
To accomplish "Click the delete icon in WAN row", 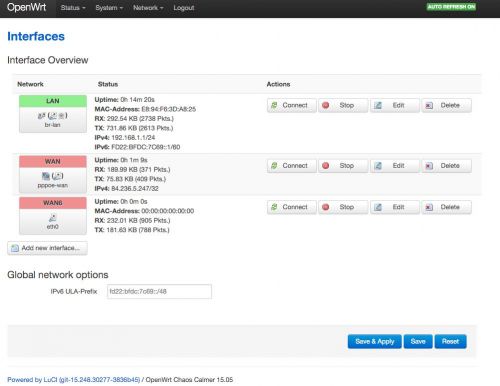I will (x=429, y=166).
